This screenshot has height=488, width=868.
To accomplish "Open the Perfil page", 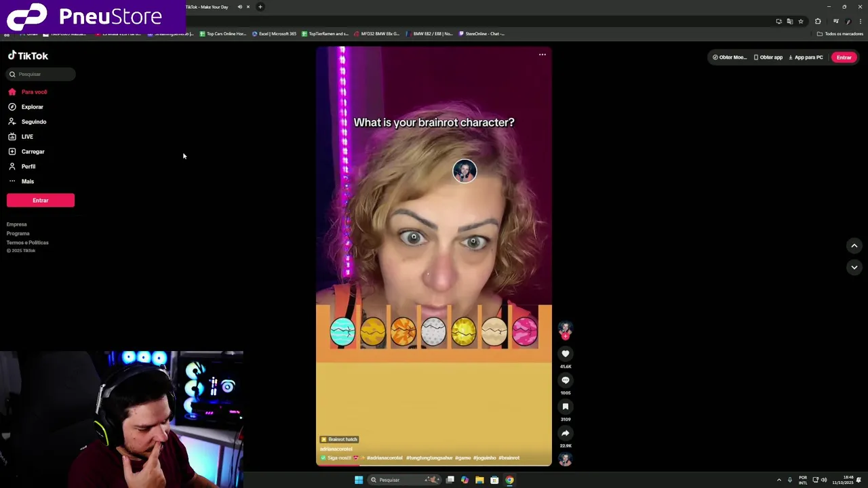I will 22,166.
